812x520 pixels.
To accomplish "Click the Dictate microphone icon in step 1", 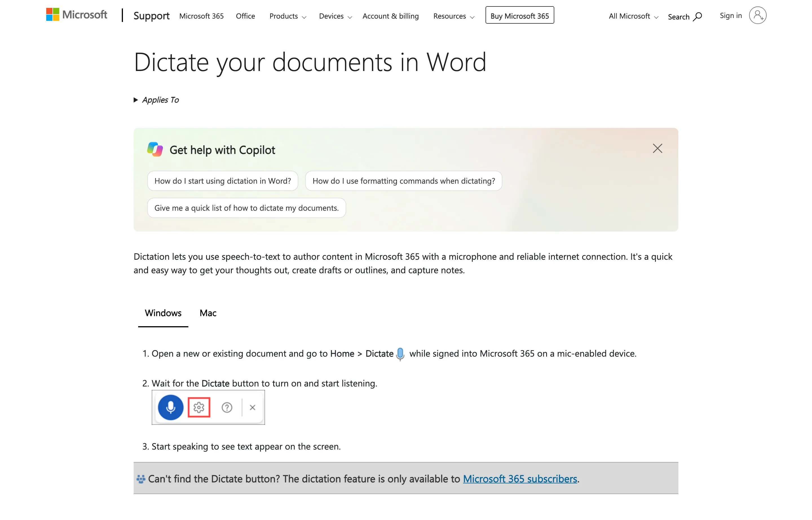I will click(400, 354).
